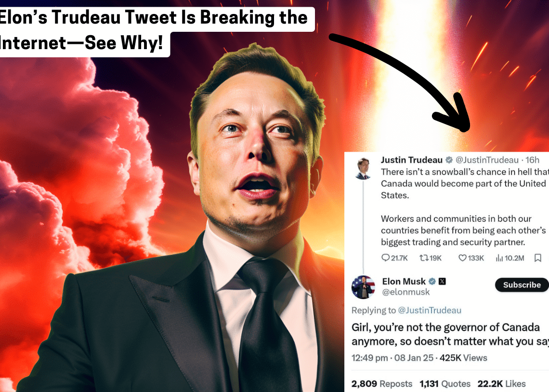View the 2,809 Reposts list
Screen dimensions: 549x392
click(381, 384)
